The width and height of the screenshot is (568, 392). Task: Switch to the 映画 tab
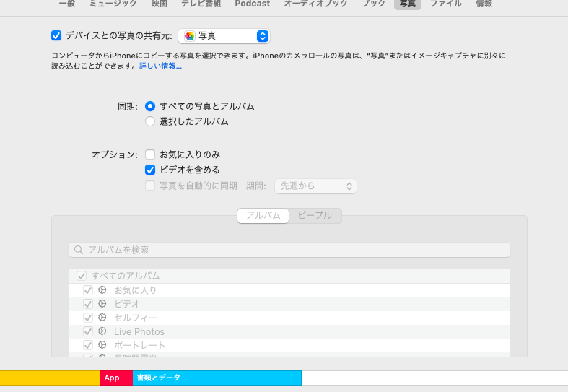point(160,4)
